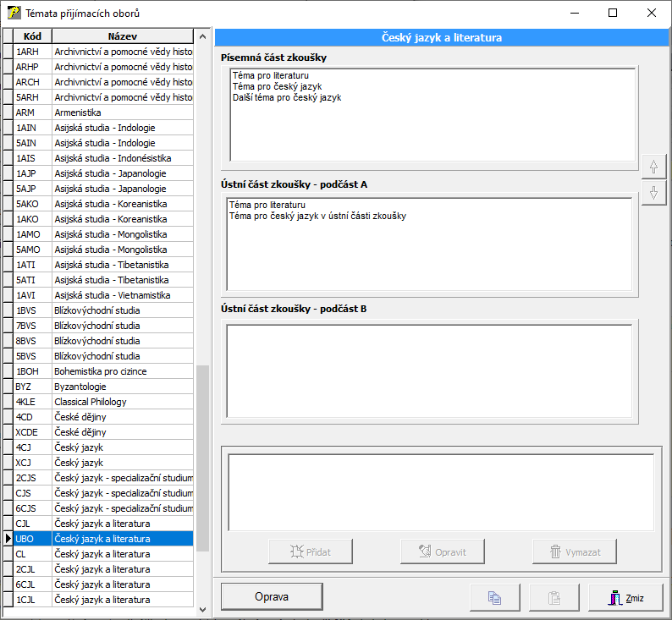Image resolution: width=672 pixels, height=620 pixels.
Task: Select the 4KLE Classical Philology row
Action: (x=103, y=402)
